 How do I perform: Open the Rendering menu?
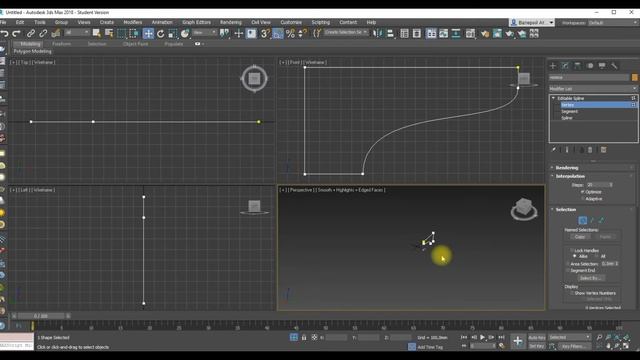(x=231, y=22)
